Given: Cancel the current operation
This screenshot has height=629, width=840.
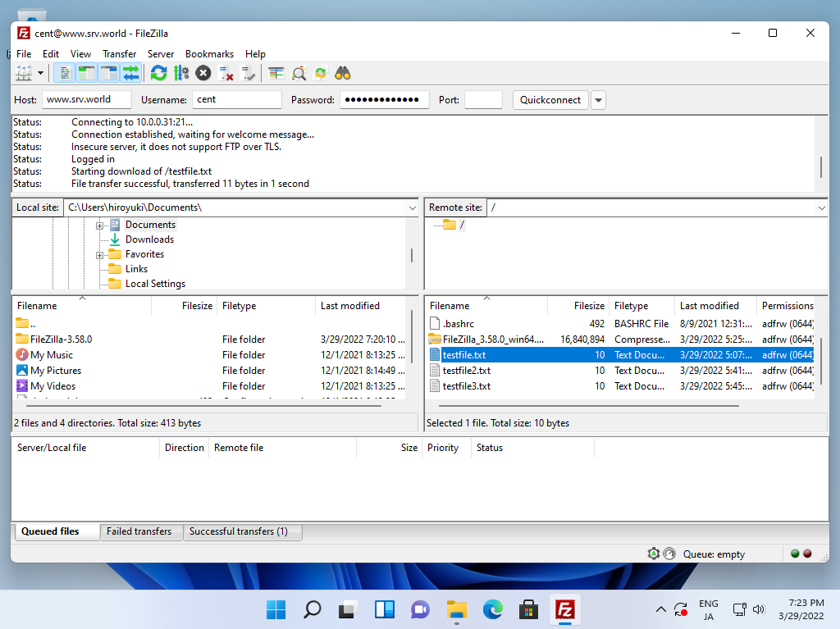Looking at the screenshot, I should 203,73.
